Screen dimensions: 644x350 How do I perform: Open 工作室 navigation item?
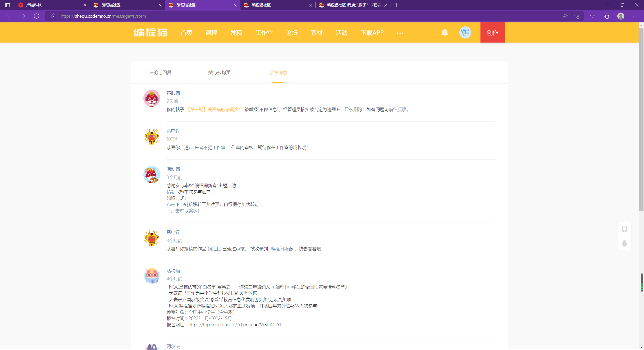click(264, 33)
